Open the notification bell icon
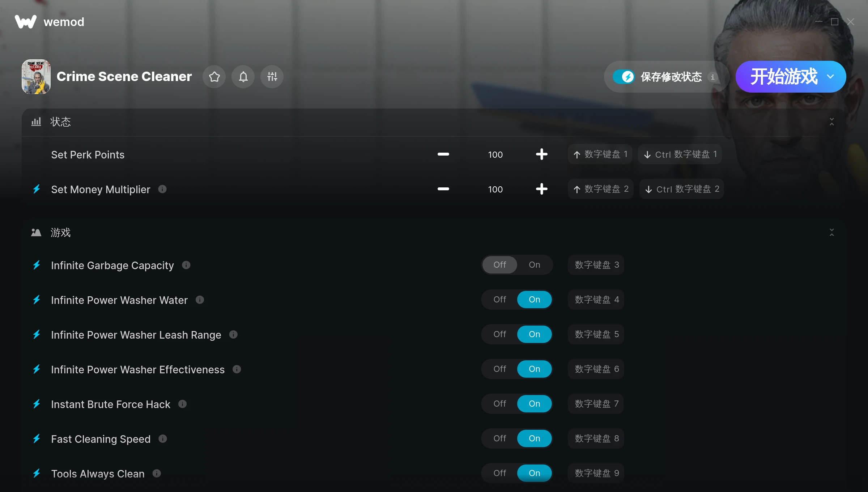Viewport: 868px width, 492px height. point(243,77)
